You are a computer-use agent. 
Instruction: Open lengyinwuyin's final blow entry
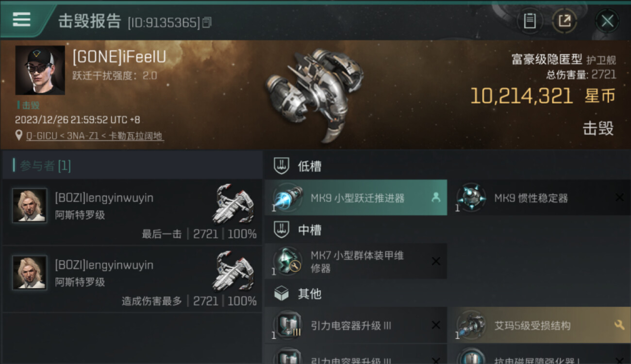(132, 212)
